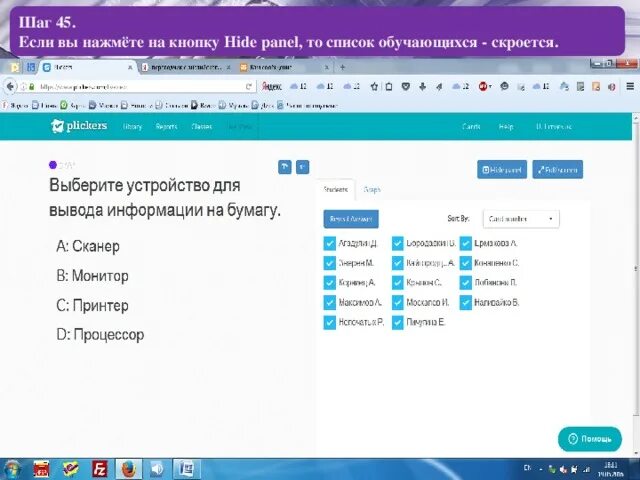Open Cards link in header
This screenshot has width=640, height=480.
471,127
